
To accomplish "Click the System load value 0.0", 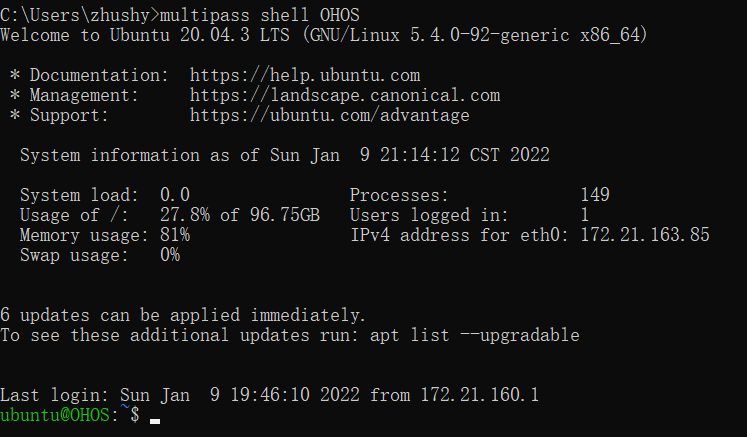I will click(175, 195).
